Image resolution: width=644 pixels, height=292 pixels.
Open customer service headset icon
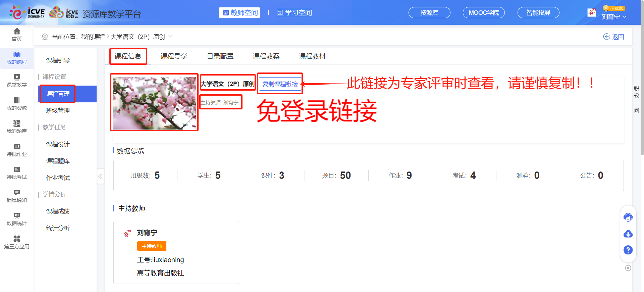click(628, 217)
